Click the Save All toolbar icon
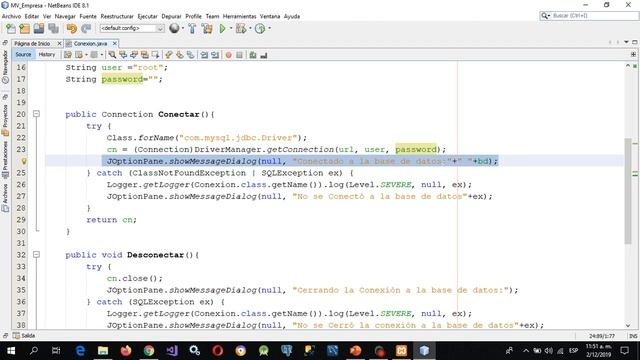 point(53,29)
